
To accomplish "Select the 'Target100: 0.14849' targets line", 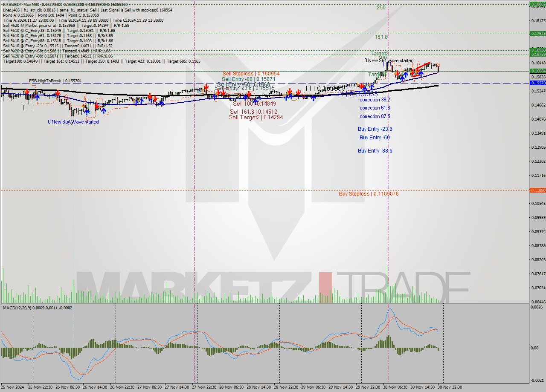I will [x=102, y=61].
